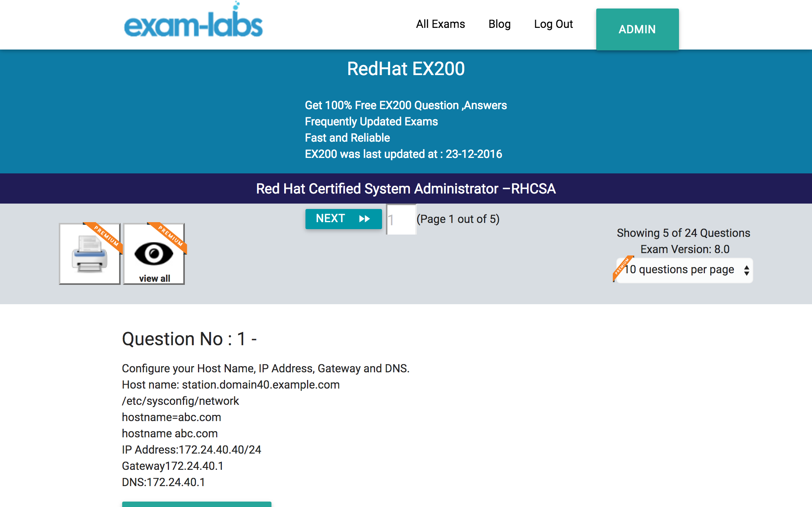Click the '/etc/sysconfig/network' line
812x507 pixels.
[180, 401]
